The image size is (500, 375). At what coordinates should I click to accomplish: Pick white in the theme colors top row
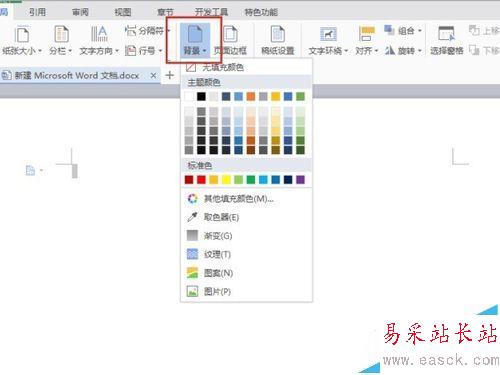(x=189, y=97)
